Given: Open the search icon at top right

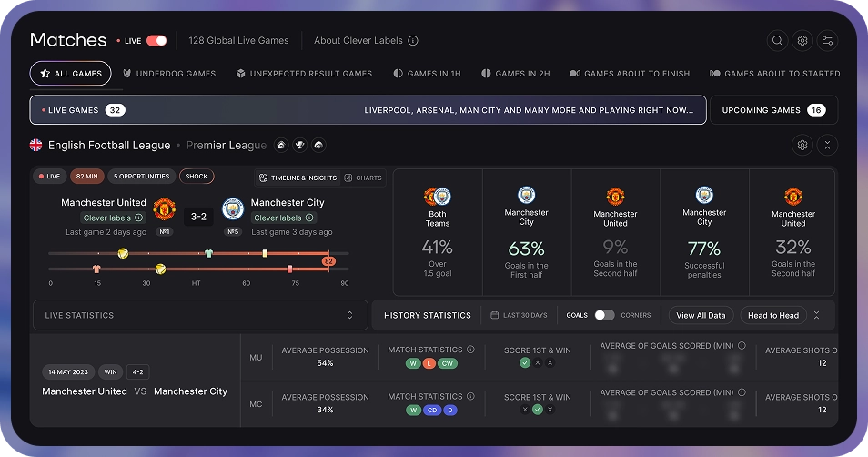Looking at the screenshot, I should [777, 40].
